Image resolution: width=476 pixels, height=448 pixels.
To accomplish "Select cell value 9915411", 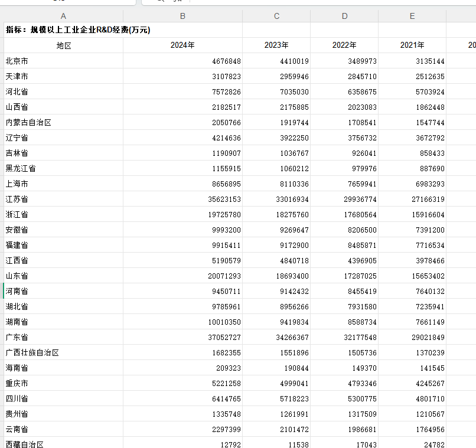I will click(x=226, y=246).
